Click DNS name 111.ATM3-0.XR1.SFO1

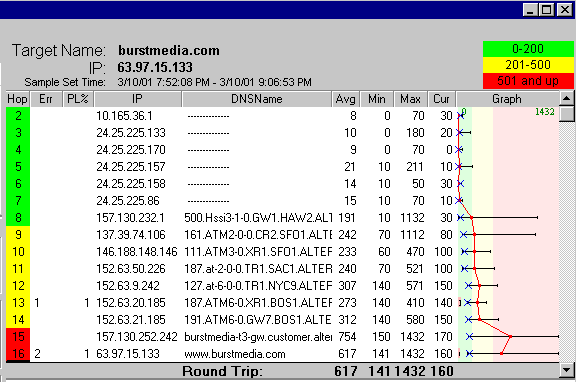[x=258, y=252]
